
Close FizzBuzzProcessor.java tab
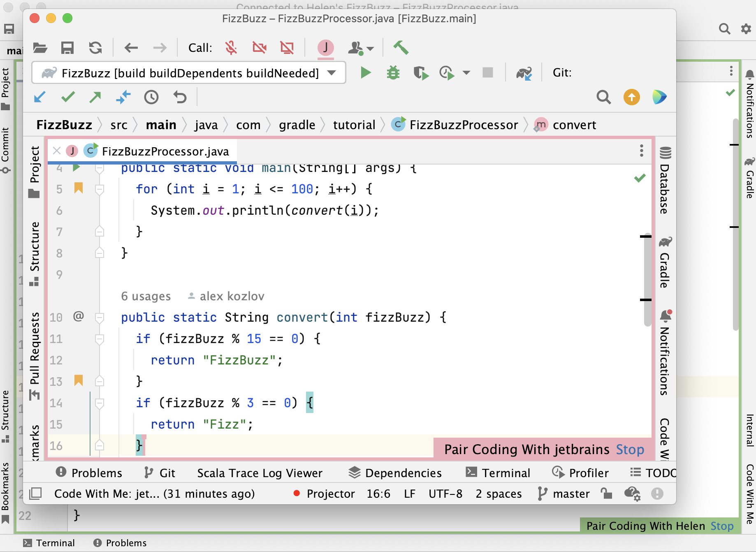click(x=57, y=151)
